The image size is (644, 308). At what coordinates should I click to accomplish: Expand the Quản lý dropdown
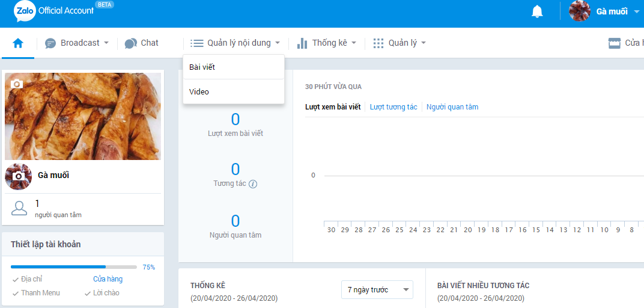(400, 43)
